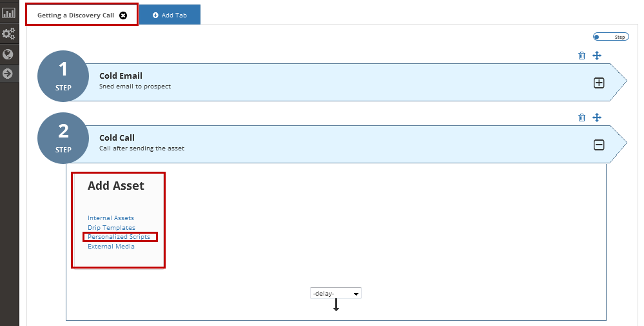Delete step 1 Cold Email with trash icon
This screenshot has height=326, width=644.
click(x=581, y=56)
